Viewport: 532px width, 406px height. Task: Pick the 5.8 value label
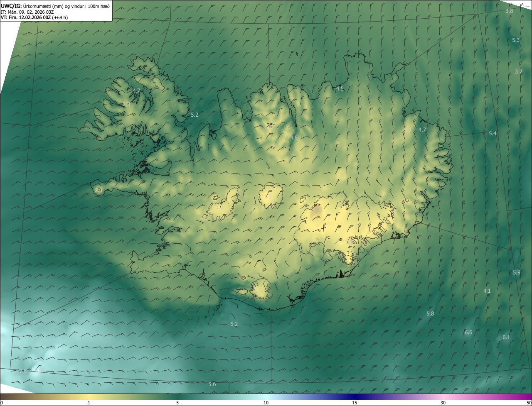coord(430,313)
